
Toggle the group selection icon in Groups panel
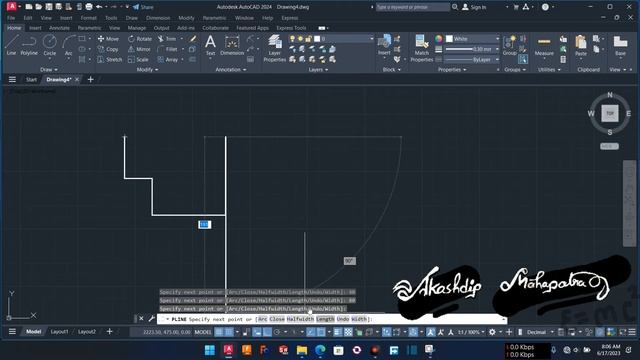point(523,60)
